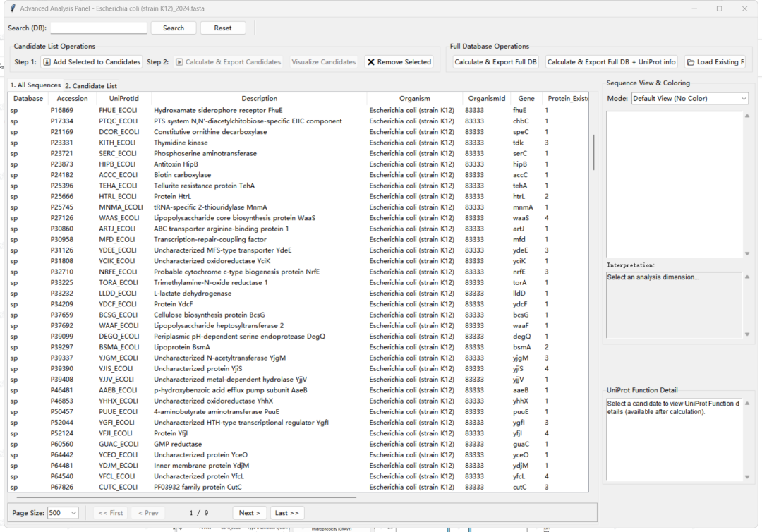The width and height of the screenshot is (762, 532).
Task: Select the P46481 AAEB_ECOLI row
Action: point(298,390)
